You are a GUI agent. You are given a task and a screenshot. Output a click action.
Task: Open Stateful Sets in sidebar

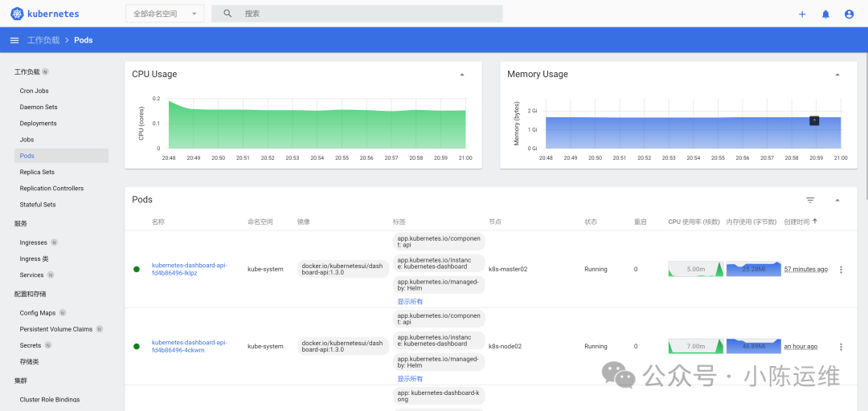coord(38,205)
